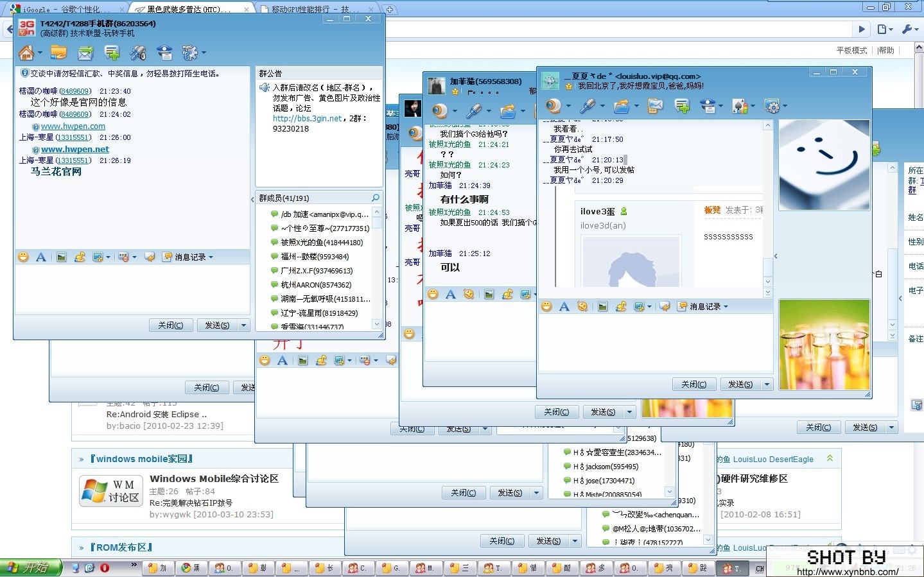Open the browser page menu icon
924x577 pixels.
pos(882,29)
